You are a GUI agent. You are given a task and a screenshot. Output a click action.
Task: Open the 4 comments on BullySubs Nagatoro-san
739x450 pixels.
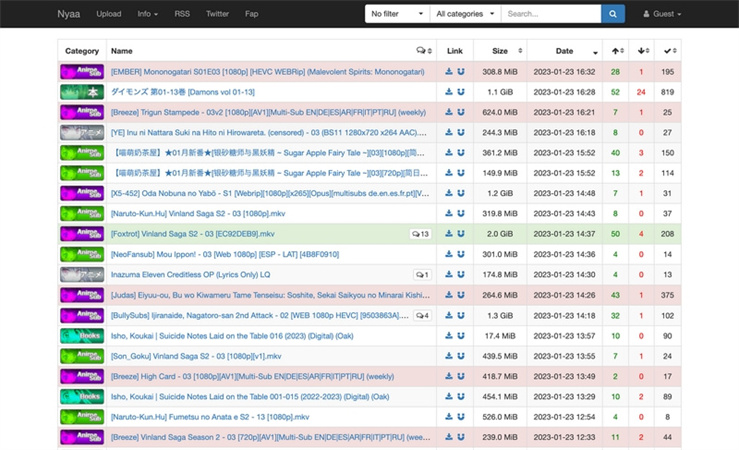(x=422, y=315)
